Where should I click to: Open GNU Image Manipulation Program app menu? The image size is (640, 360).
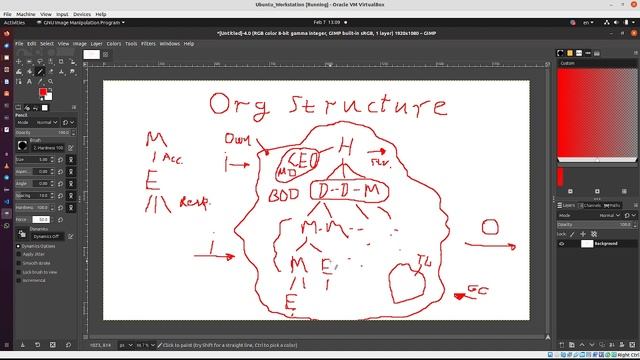tap(81, 22)
